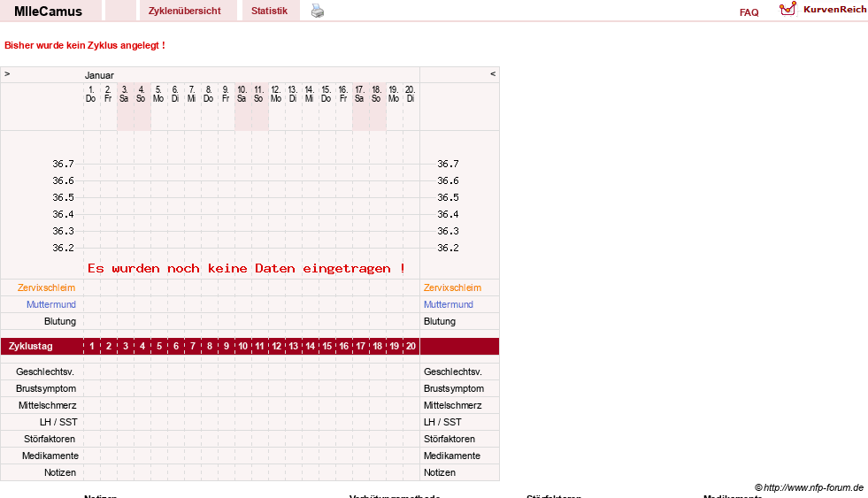868x498 pixels.
Task: Click the right Störfaktoren row label
Action: tap(449, 439)
